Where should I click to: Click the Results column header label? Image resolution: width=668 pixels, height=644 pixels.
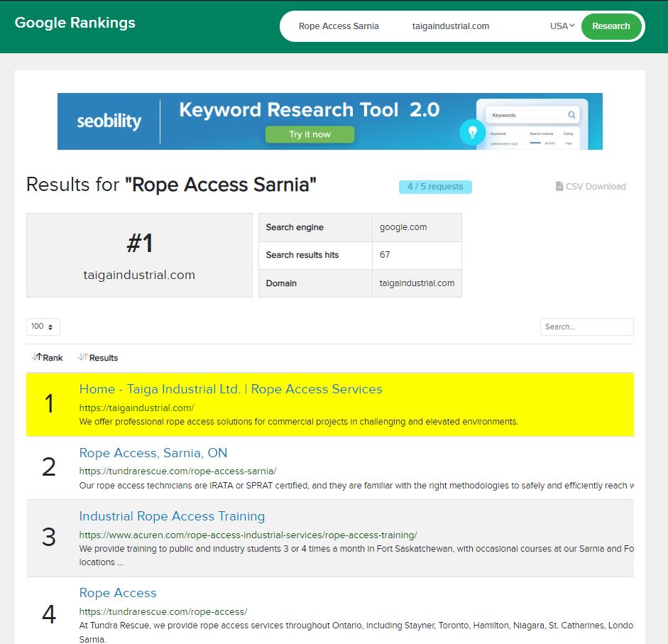pyautogui.click(x=104, y=358)
